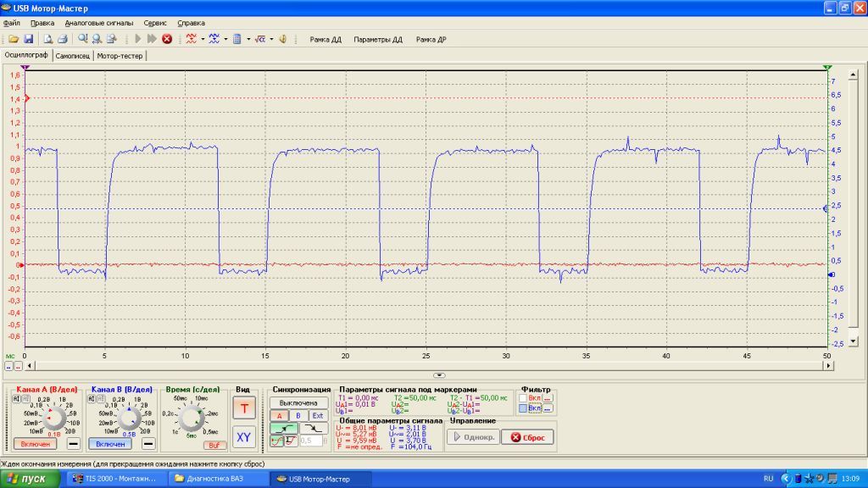Toggle Channel B Включен button

(110, 444)
